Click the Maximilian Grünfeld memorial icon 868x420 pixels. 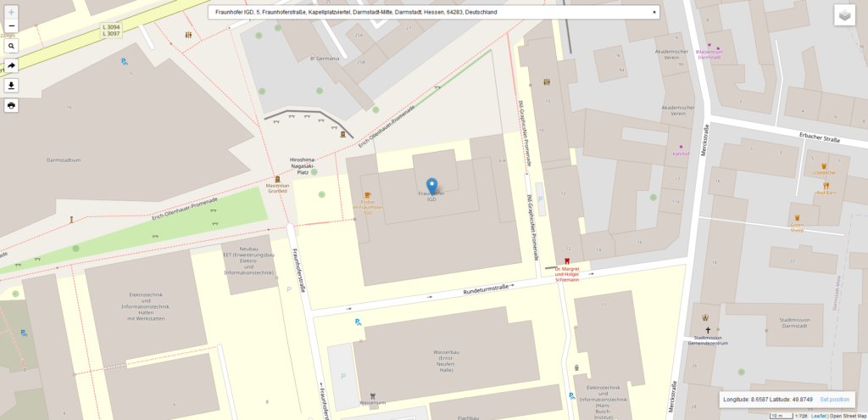point(277,178)
